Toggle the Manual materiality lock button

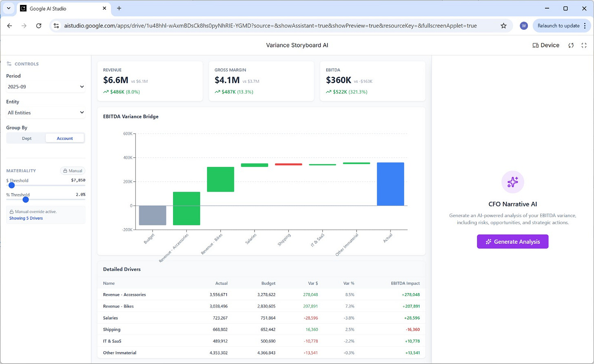[73, 171]
